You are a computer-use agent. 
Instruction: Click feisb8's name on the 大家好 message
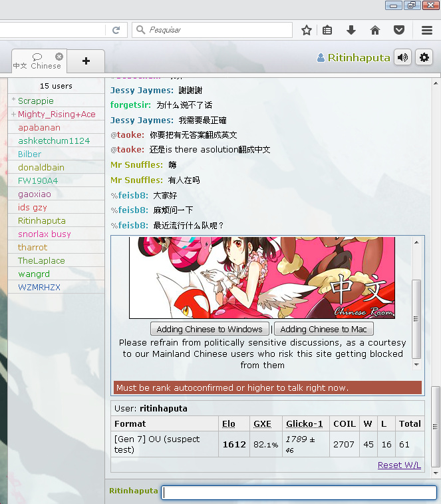pos(133,196)
